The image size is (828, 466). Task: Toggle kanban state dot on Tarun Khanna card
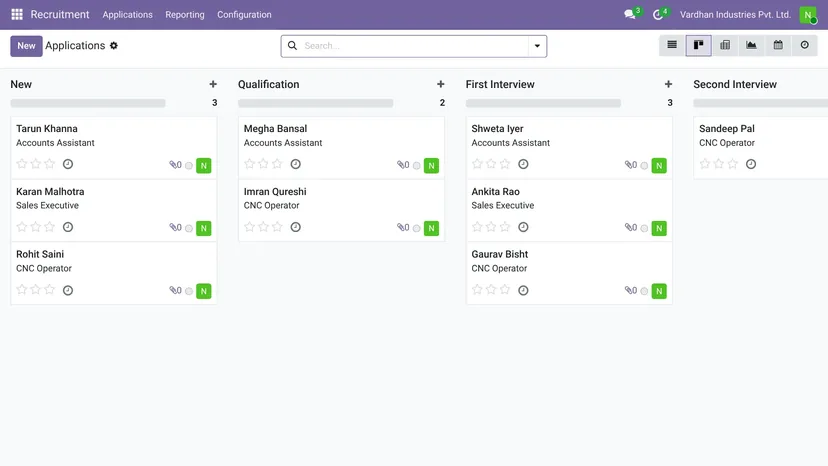[189, 165]
